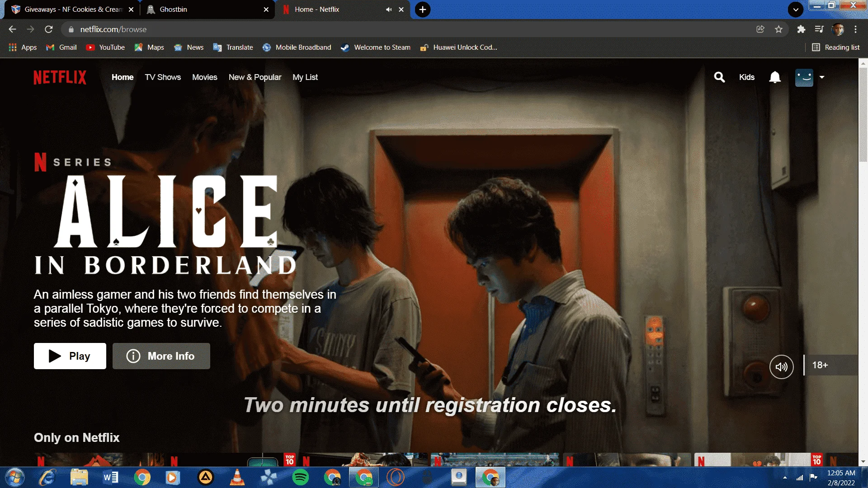Open the Movies section
The image size is (868, 488).
(204, 77)
